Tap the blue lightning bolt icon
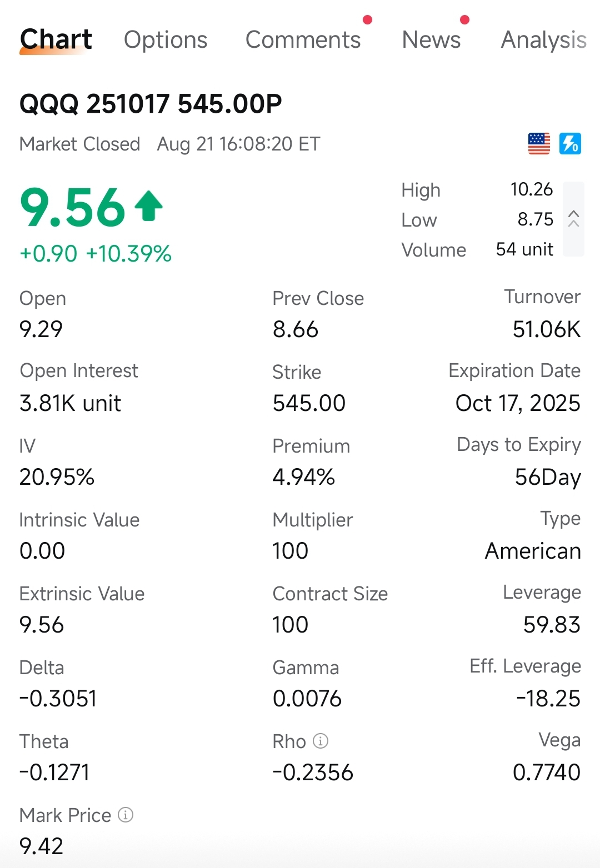Screen dimensions: 600x868 (x=570, y=144)
